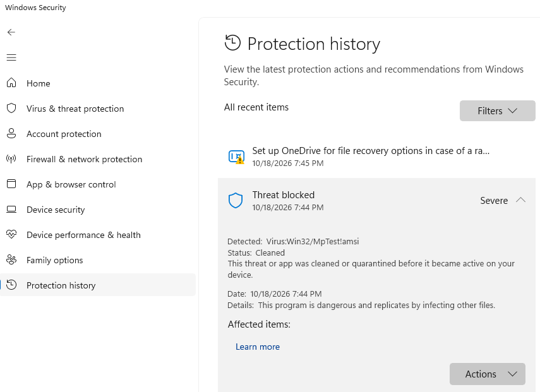Select Protection history in sidebar

click(98, 285)
